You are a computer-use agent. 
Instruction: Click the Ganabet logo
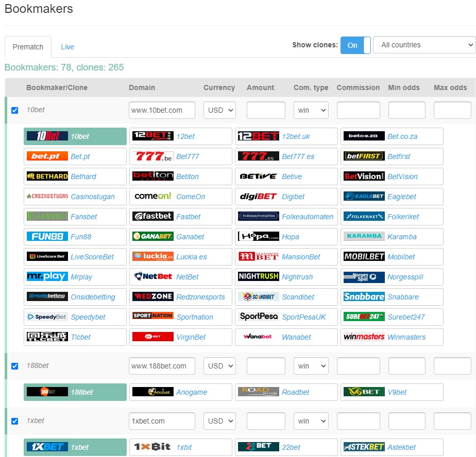point(152,236)
